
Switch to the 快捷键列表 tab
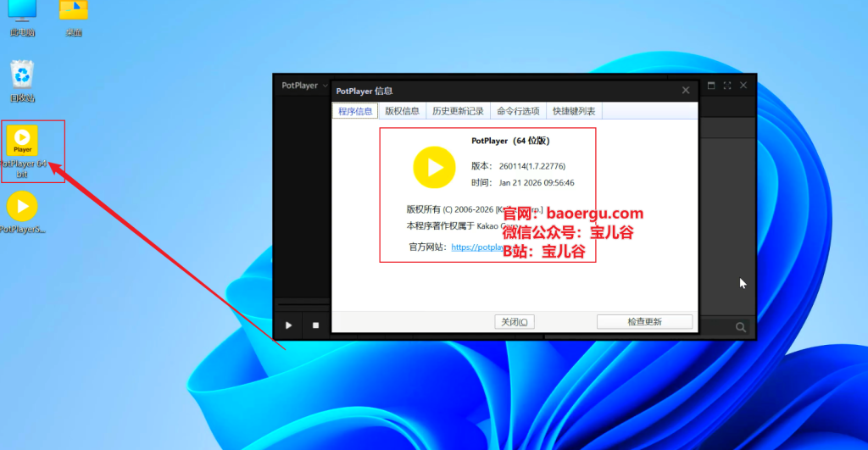[x=574, y=111]
